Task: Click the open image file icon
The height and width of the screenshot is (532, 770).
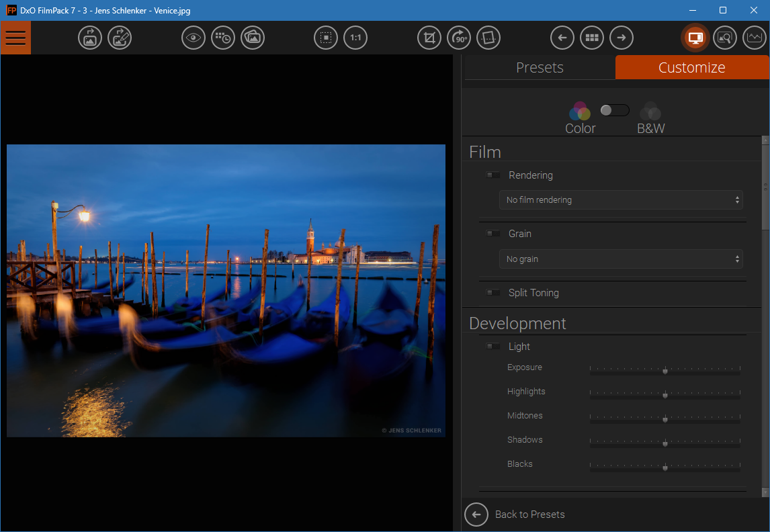Action: tap(90, 38)
